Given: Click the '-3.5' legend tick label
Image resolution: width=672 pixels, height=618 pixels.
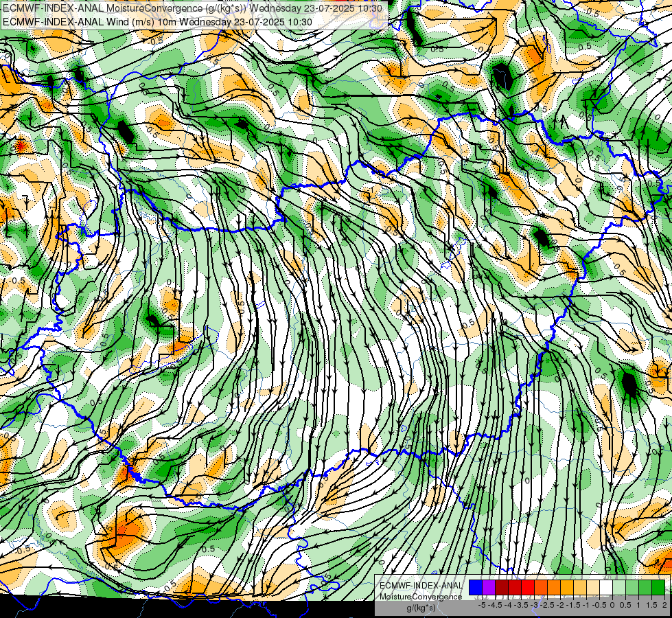Looking at the screenshot, I should 522,605.
